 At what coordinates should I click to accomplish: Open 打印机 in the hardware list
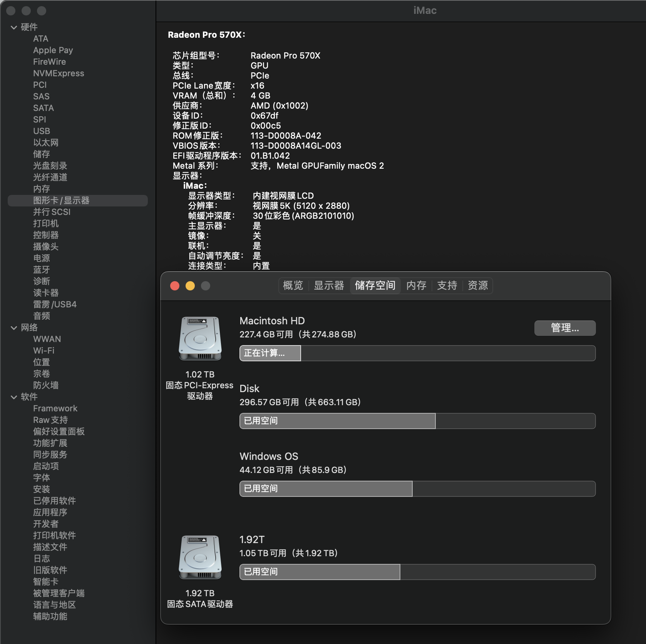click(x=46, y=224)
